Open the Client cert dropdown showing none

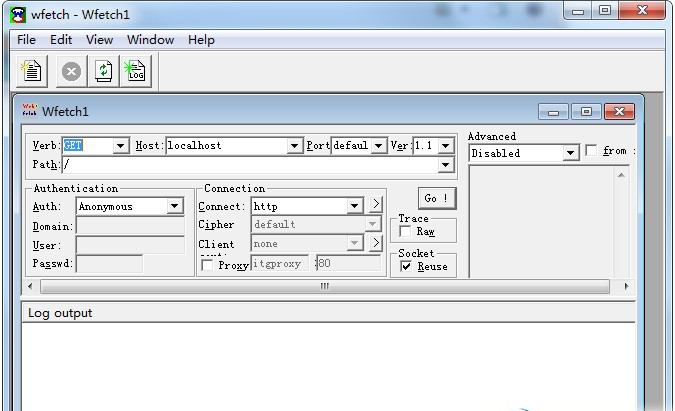354,244
